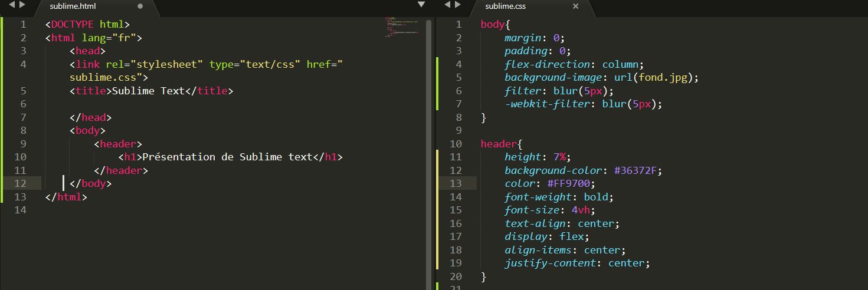Click font-size: 4vh; declaration
Viewport: 868px width, 290px height.
pyautogui.click(x=550, y=210)
